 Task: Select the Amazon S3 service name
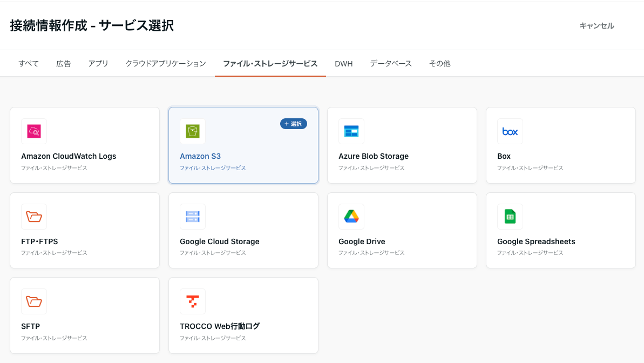pos(200,156)
